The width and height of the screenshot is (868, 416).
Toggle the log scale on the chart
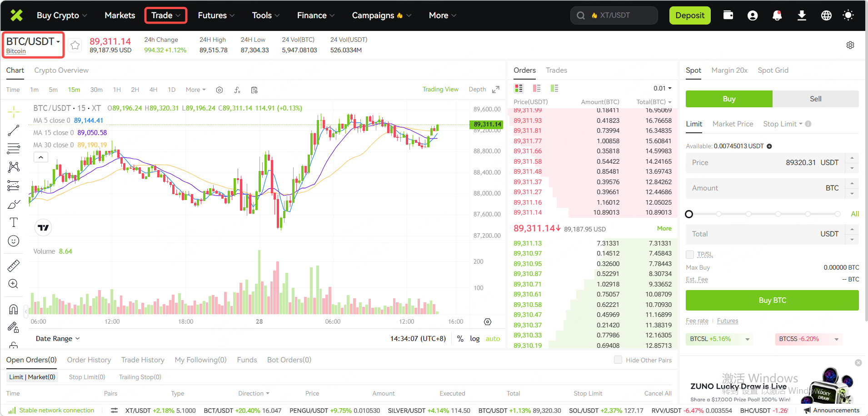[474, 339]
